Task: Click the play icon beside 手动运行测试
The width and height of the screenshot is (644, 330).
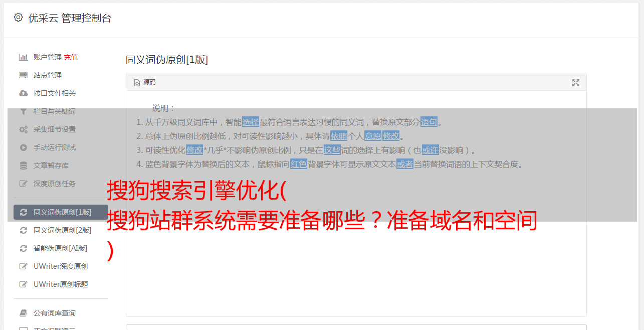Action: point(23,147)
